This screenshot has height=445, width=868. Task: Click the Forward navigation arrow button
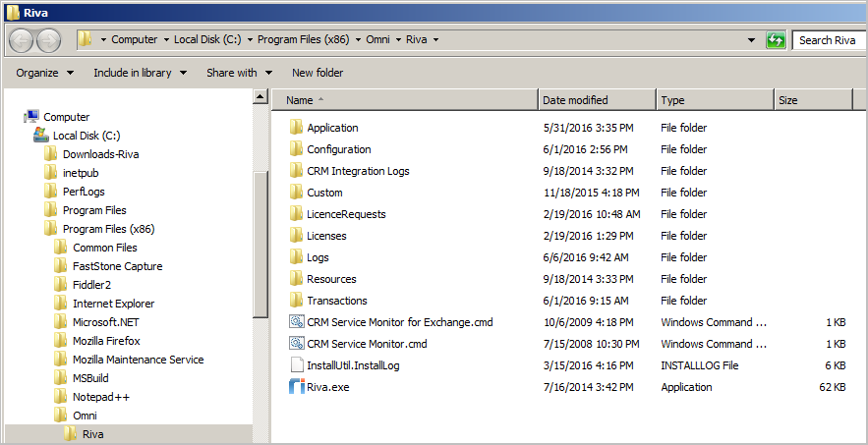pyautogui.click(x=49, y=40)
